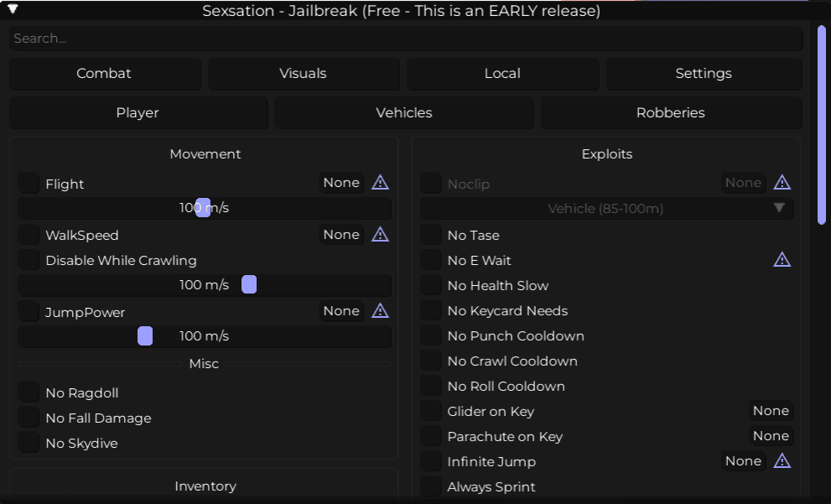This screenshot has width=831, height=504.
Task: Enable the JumpPower checkbox
Action: (x=29, y=311)
